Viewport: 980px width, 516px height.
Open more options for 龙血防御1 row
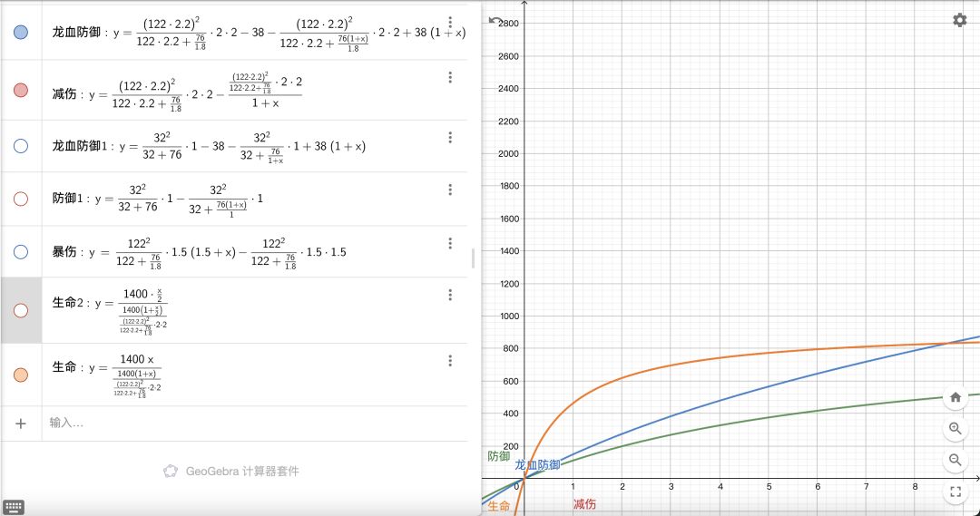click(x=450, y=138)
